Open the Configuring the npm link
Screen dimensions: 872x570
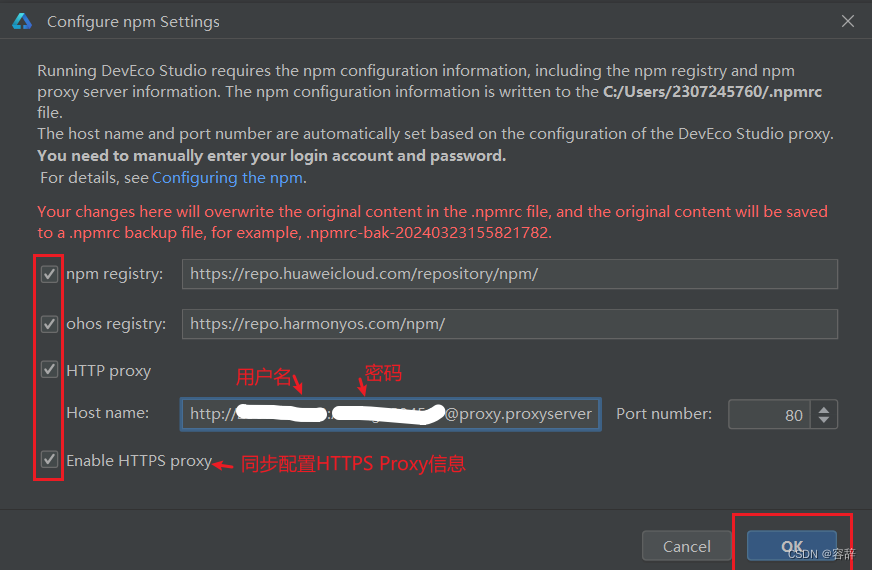[227, 178]
